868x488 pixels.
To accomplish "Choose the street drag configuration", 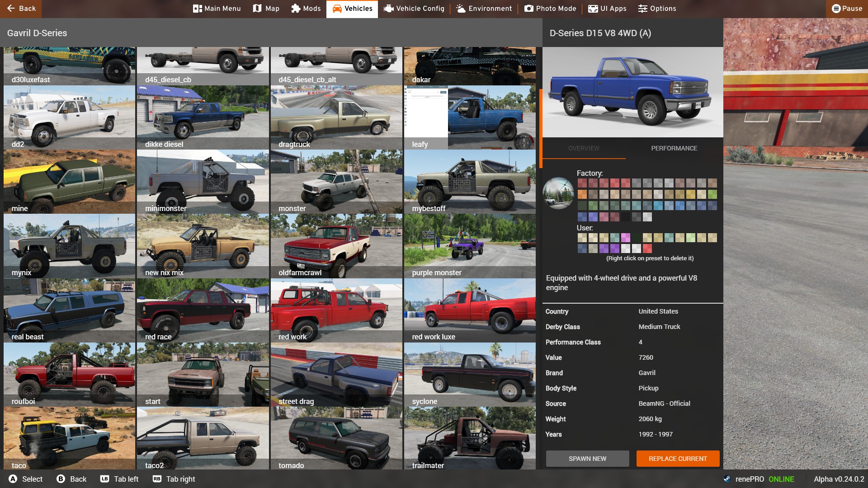I will pyautogui.click(x=336, y=375).
